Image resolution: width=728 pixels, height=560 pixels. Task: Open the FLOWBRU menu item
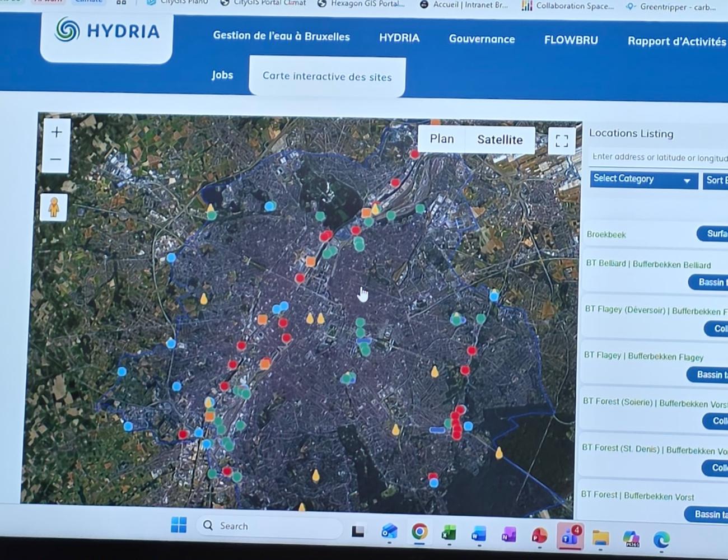tap(571, 40)
